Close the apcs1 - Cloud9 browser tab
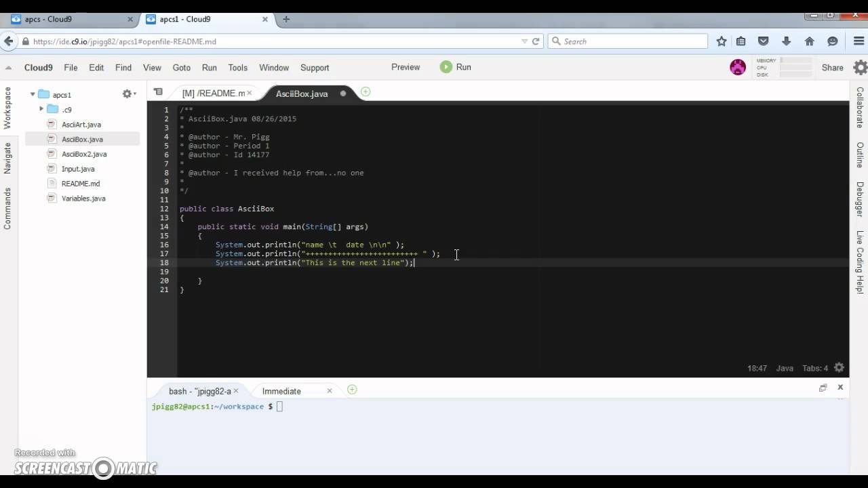868x488 pixels. tap(265, 20)
